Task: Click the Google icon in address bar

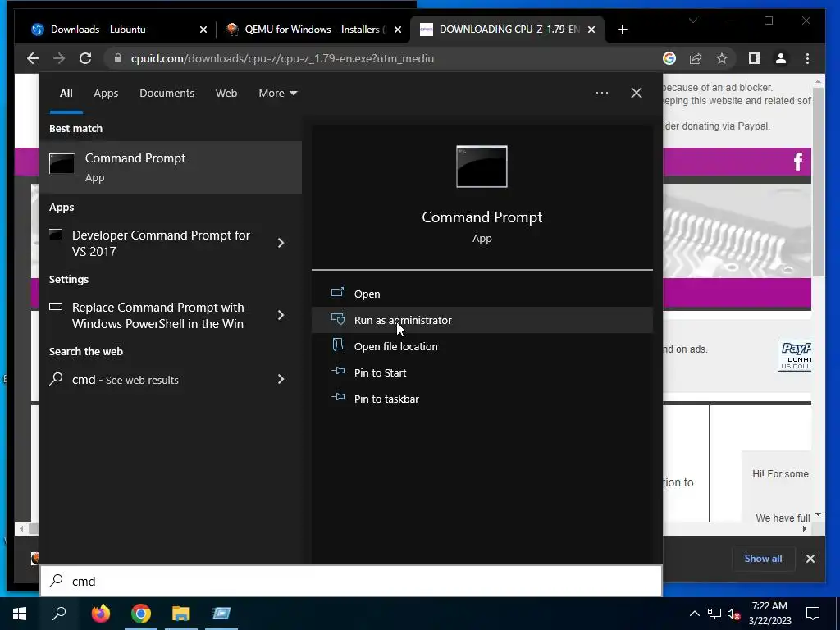Action: (669, 58)
